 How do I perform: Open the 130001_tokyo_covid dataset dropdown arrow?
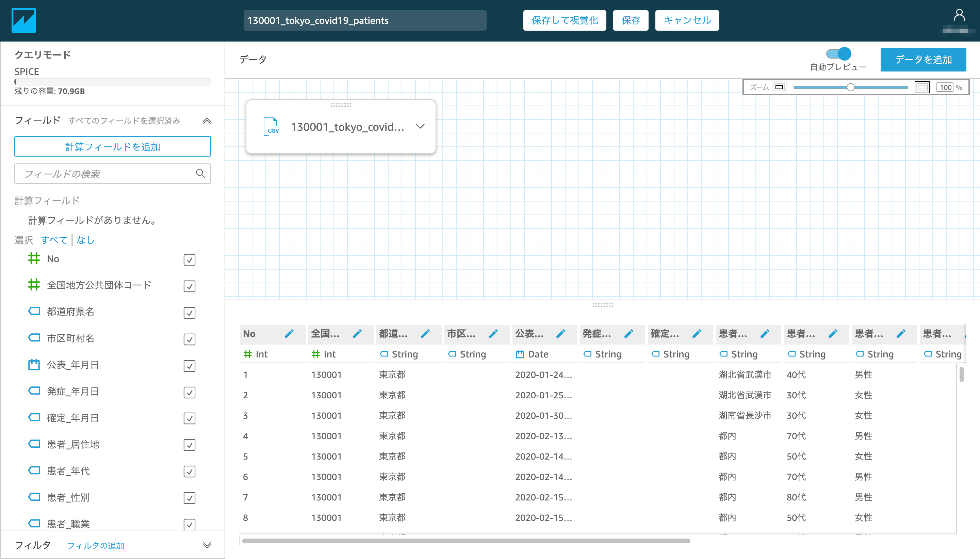pyautogui.click(x=420, y=126)
